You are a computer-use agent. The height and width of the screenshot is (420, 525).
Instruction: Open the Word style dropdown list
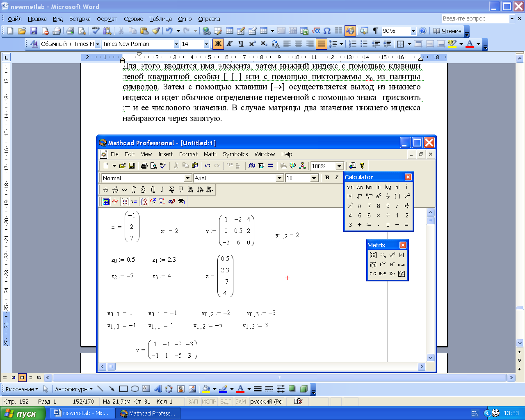coord(98,44)
